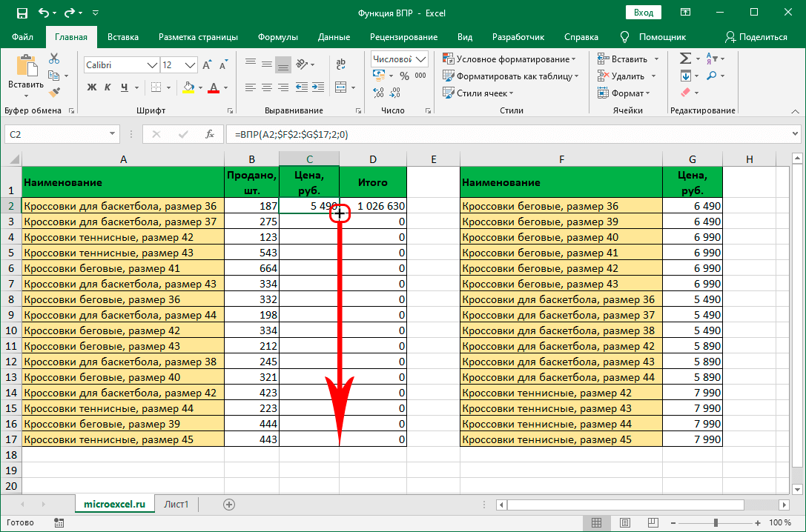Screen dimensions: 806x532
Task: Open the font name Calibri dropdown
Action: (x=152, y=65)
